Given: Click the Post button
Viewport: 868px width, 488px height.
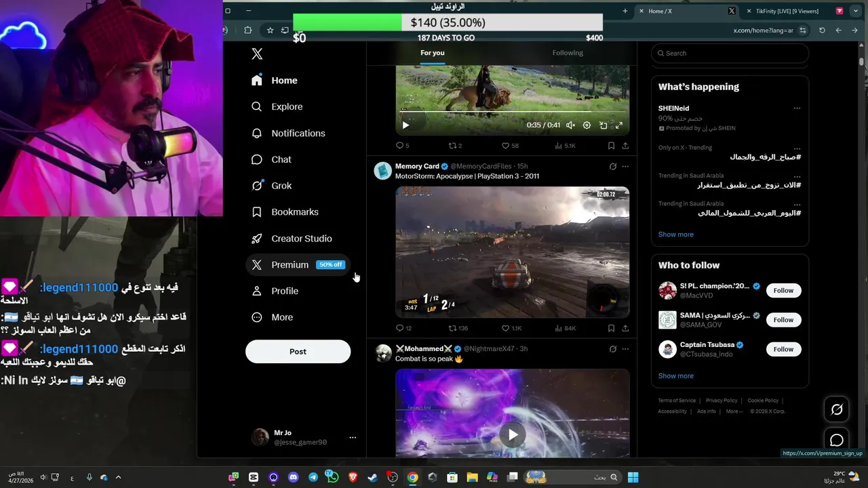Looking at the screenshot, I should pos(298,351).
